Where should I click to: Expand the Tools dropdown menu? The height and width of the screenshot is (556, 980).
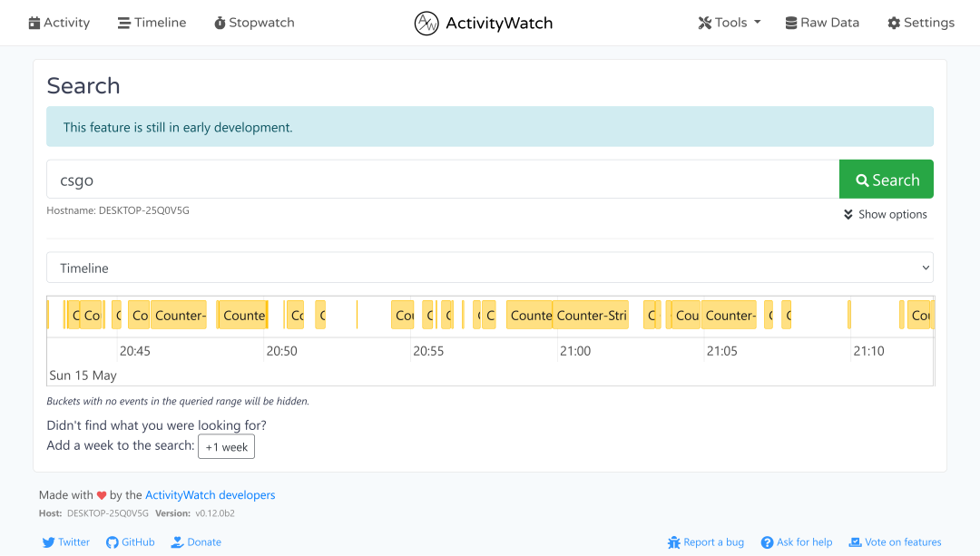(730, 23)
